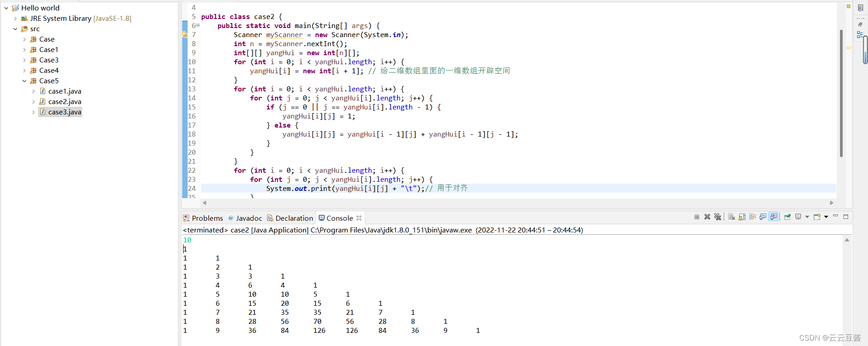This screenshot has height=346, width=868.
Task: Click the JRE System Library jar icon
Action: 24,19
